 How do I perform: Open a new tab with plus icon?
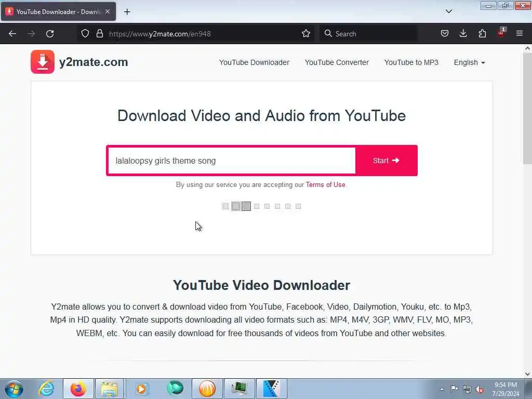127,12
